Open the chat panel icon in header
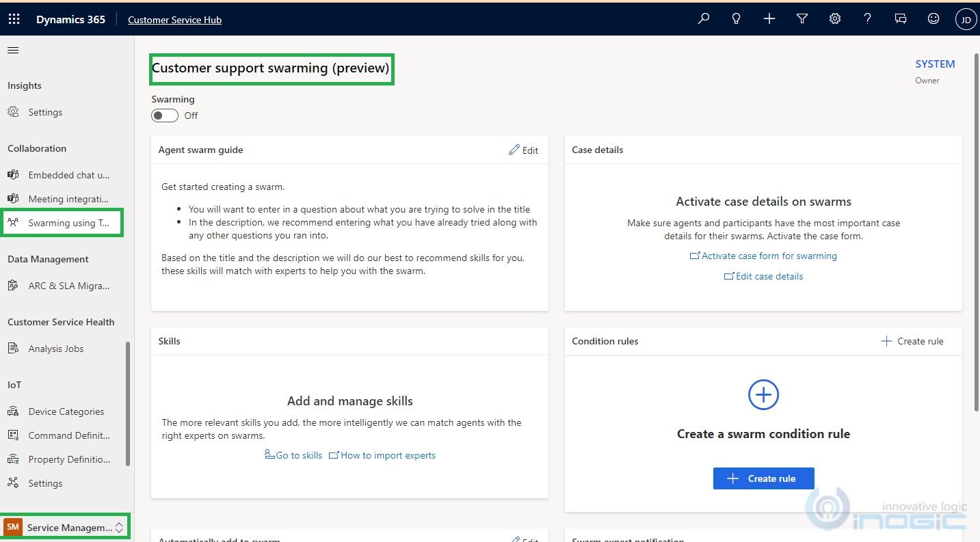Image resolution: width=980 pixels, height=542 pixels. click(901, 19)
